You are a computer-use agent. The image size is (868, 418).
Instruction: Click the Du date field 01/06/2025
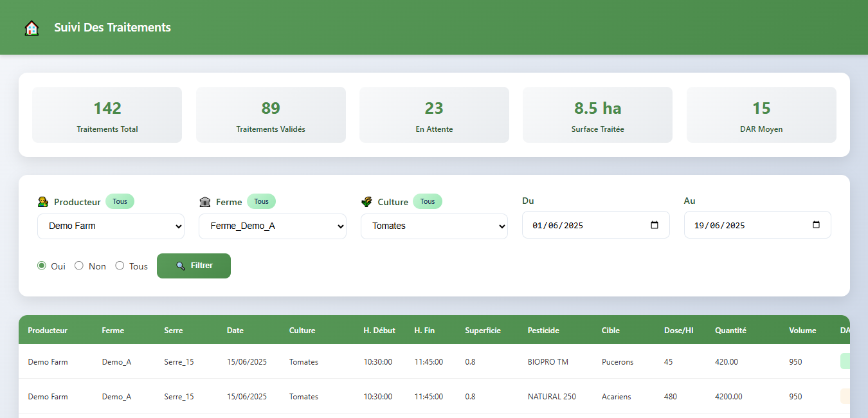point(596,225)
